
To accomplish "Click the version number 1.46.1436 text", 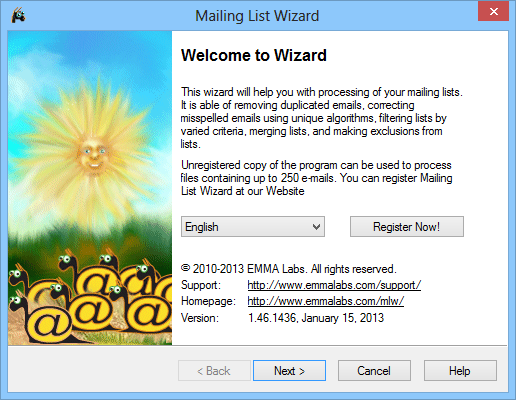I will [x=272, y=318].
